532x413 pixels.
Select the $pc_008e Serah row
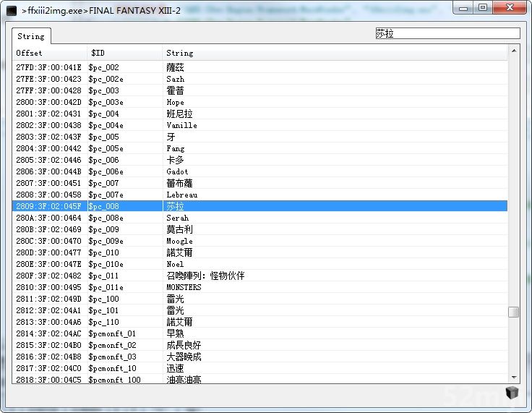(x=260, y=218)
